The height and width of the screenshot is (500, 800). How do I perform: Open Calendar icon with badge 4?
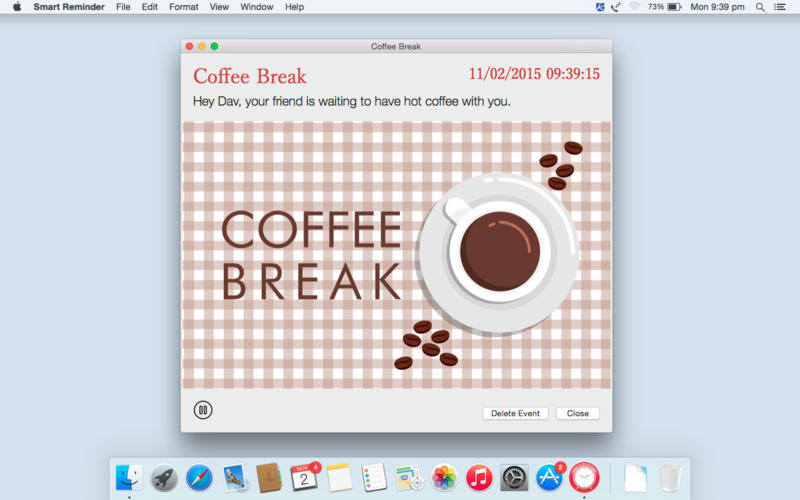(x=304, y=478)
